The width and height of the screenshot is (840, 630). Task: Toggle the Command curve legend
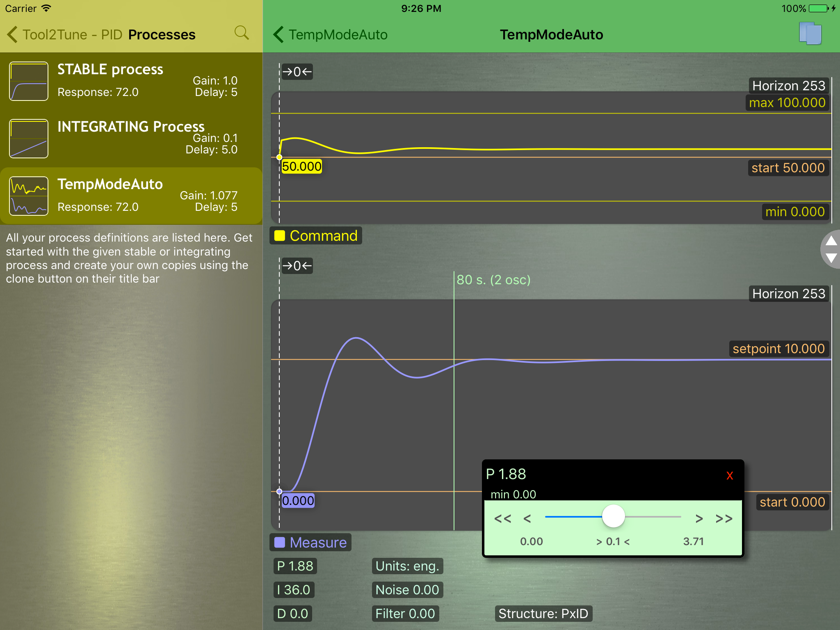point(316,236)
